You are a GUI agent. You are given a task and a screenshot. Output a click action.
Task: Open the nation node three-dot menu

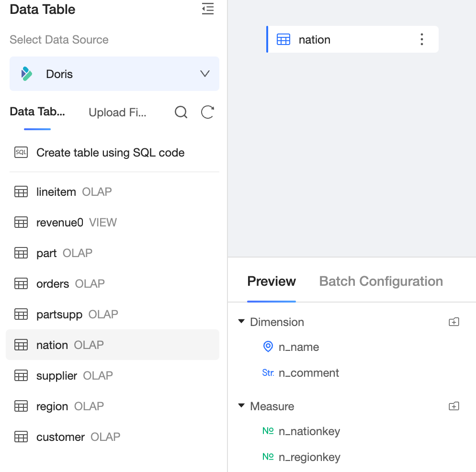(x=421, y=39)
